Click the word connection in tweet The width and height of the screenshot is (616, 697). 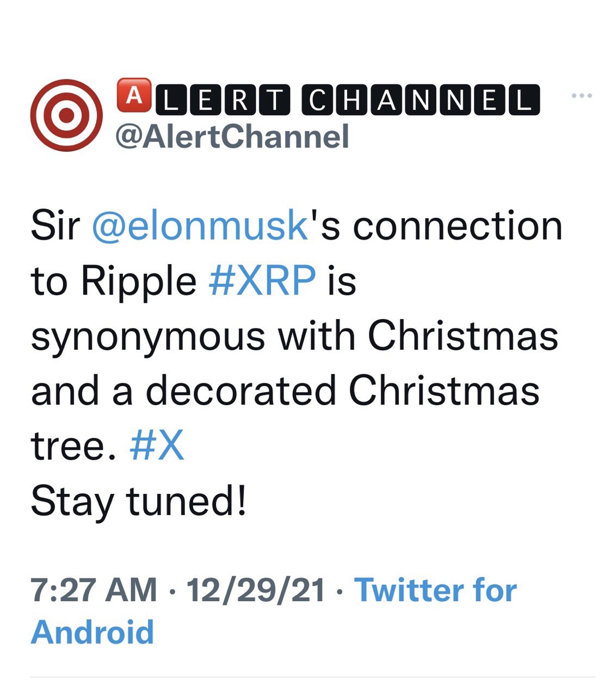coord(458,227)
